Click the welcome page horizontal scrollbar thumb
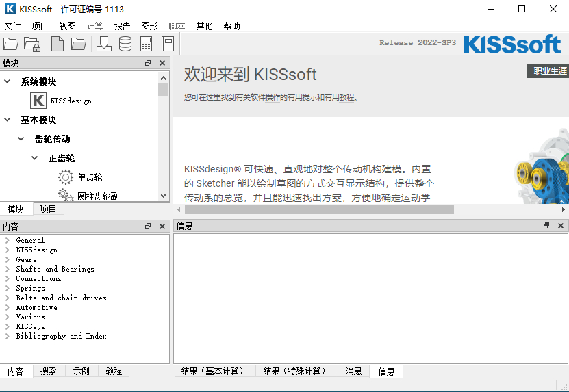Viewport: 569px width, 392px height. [319, 209]
